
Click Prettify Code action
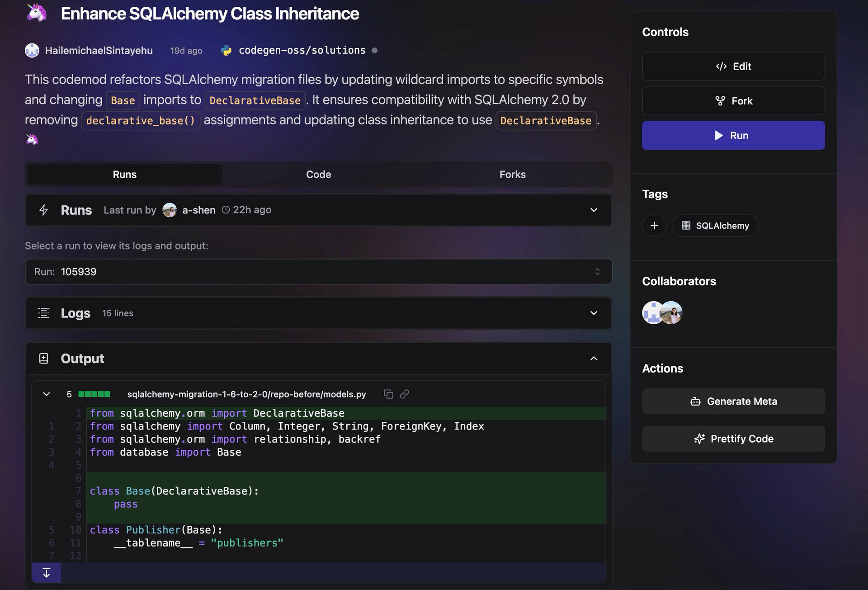[x=733, y=439]
